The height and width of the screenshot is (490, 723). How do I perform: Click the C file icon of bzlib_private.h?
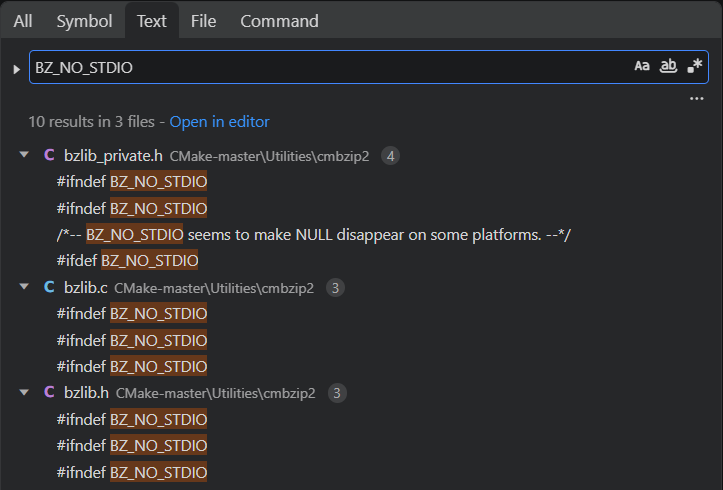49,155
